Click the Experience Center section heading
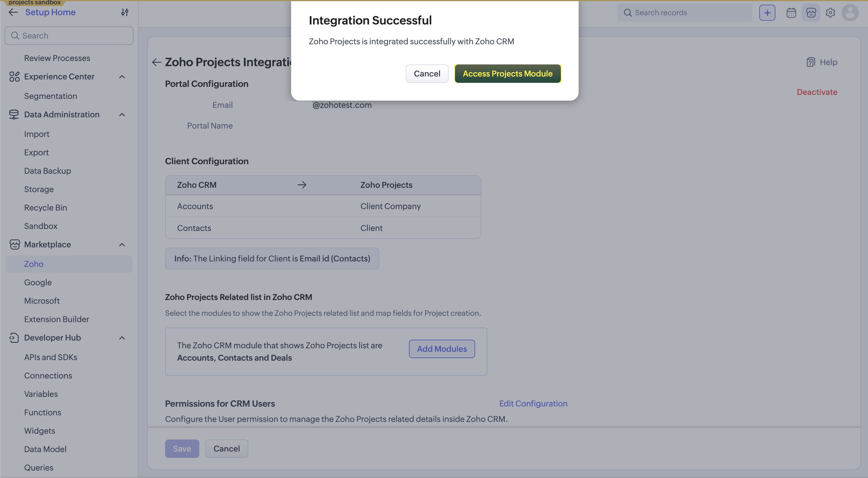 [x=59, y=77]
